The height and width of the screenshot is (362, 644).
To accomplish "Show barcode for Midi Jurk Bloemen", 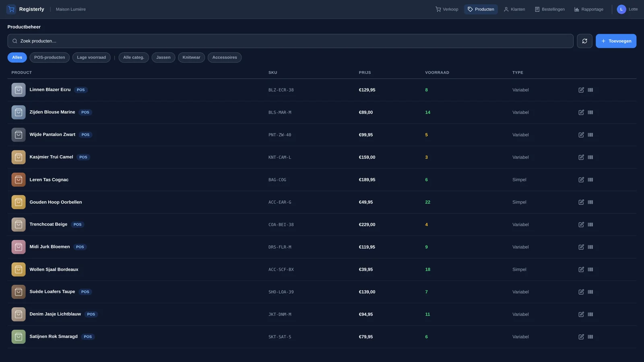I will pyautogui.click(x=590, y=247).
